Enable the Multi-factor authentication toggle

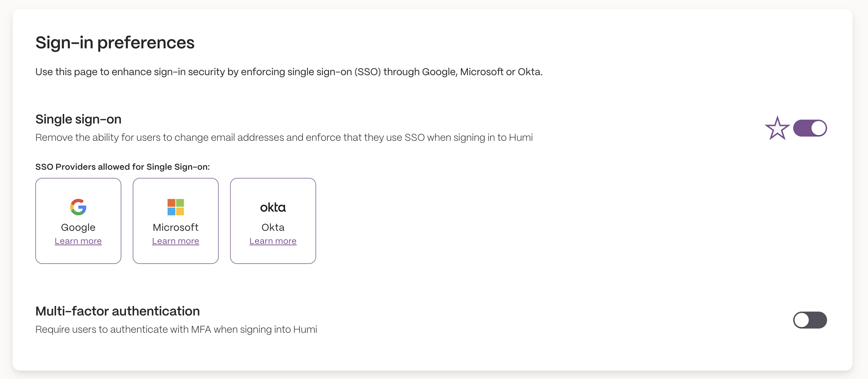click(x=810, y=320)
